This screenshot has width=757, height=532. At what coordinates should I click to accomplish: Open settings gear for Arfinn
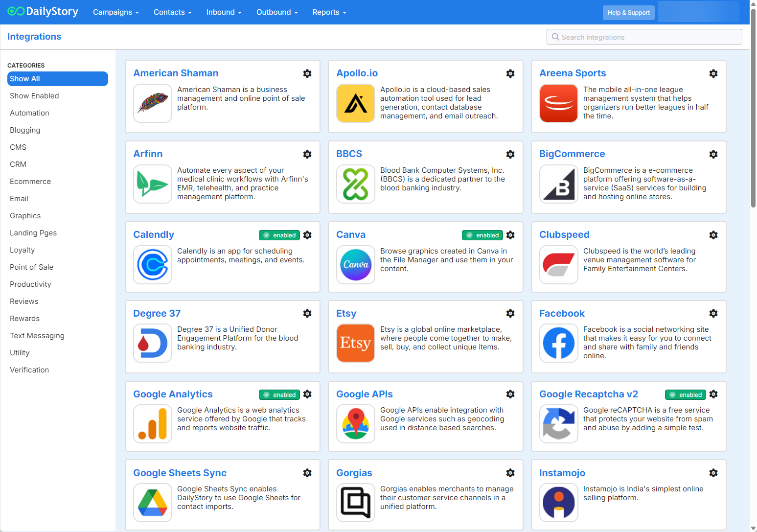(x=307, y=154)
